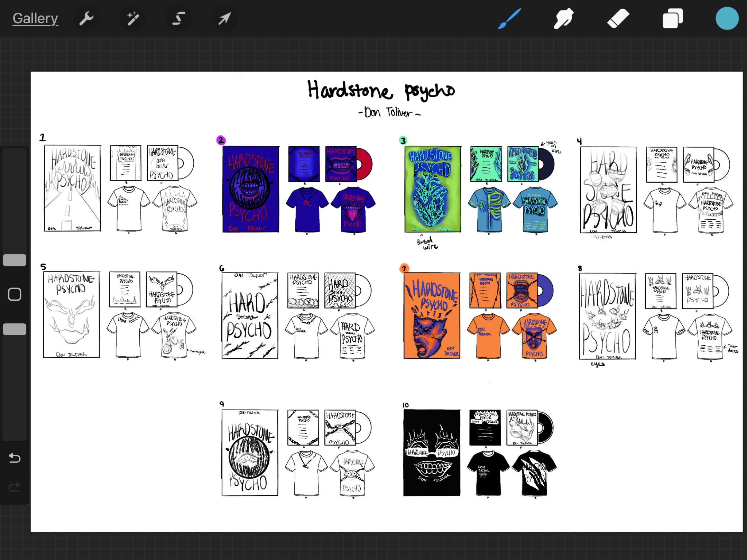
Task: Select the Transform arrow tool
Action: (x=224, y=18)
